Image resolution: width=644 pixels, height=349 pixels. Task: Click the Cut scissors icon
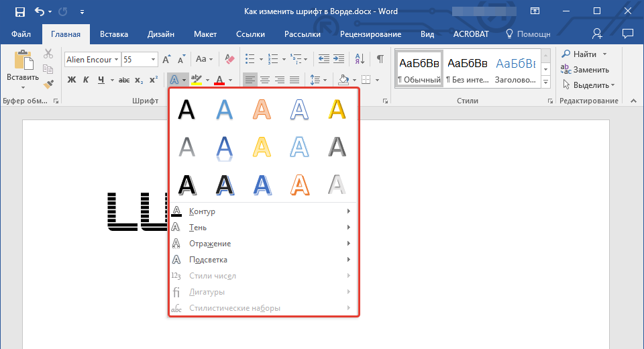click(x=48, y=54)
